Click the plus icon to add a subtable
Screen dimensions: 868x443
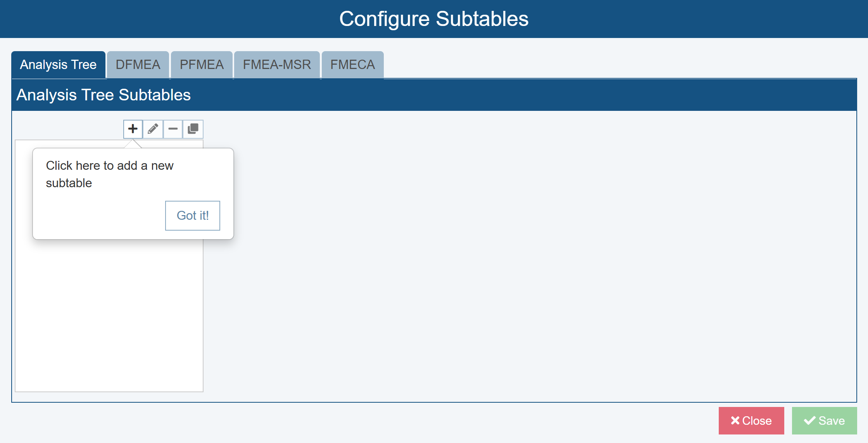(133, 129)
